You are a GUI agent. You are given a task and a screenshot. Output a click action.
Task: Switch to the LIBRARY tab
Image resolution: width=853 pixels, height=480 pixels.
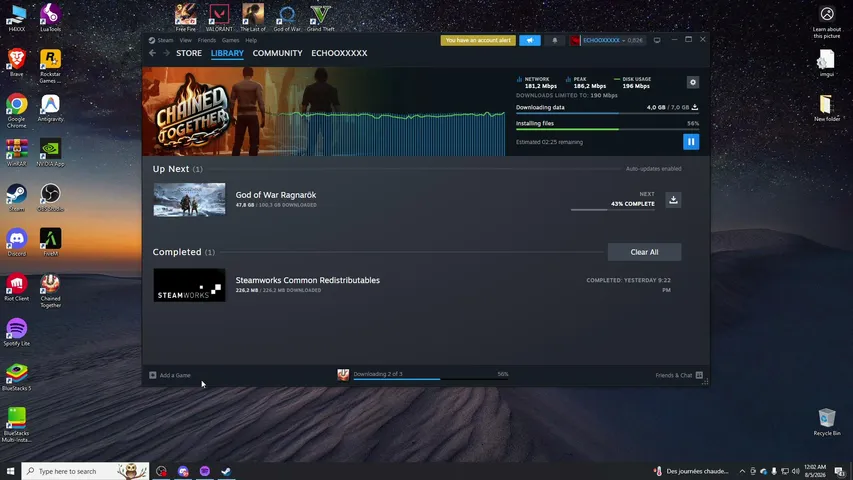[227, 53]
